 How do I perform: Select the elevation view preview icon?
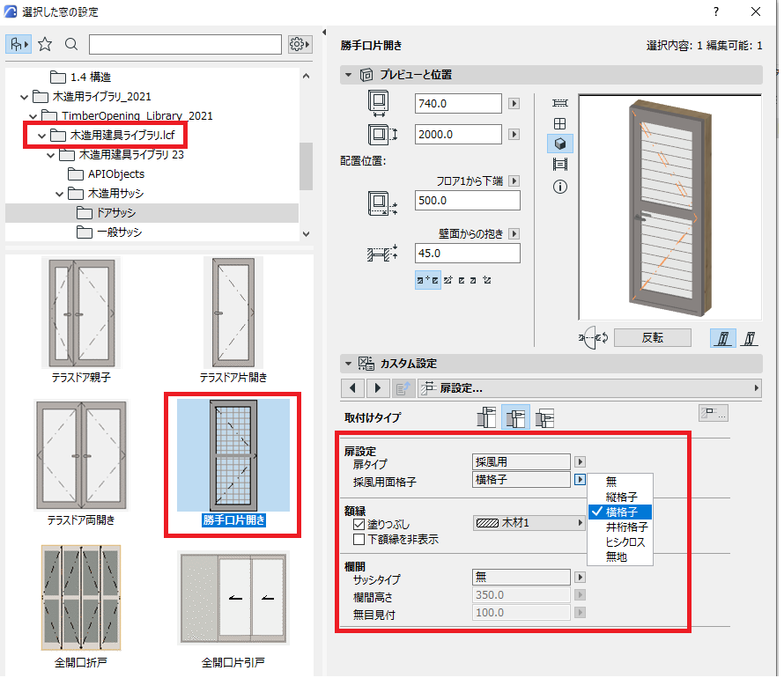(x=560, y=123)
